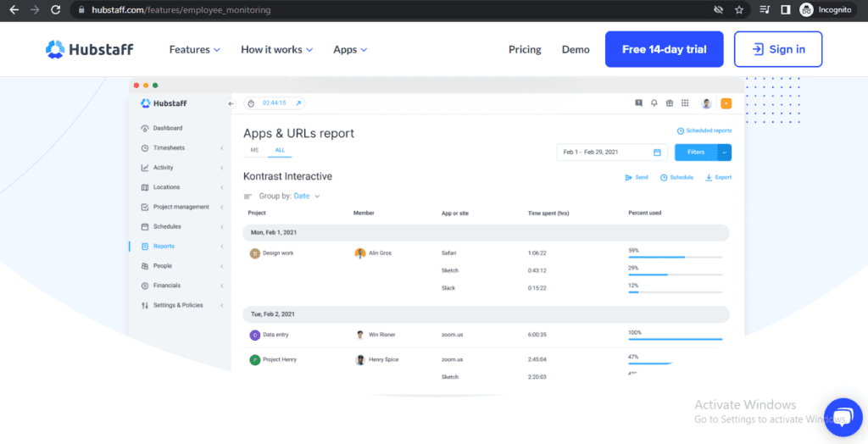Click the Safari 59% usage bar
Viewport: 868px width, 444px height.
(x=675, y=257)
